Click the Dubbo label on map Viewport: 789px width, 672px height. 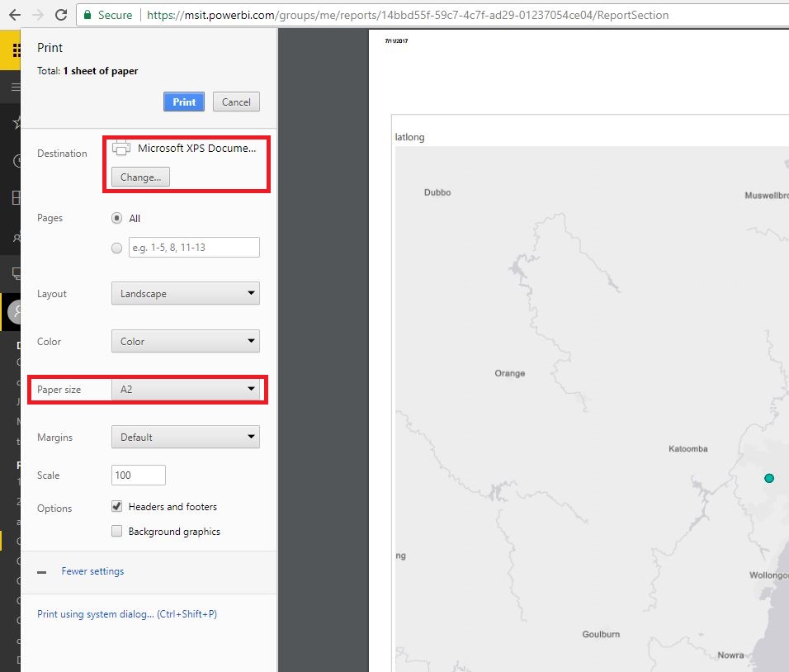click(x=437, y=192)
